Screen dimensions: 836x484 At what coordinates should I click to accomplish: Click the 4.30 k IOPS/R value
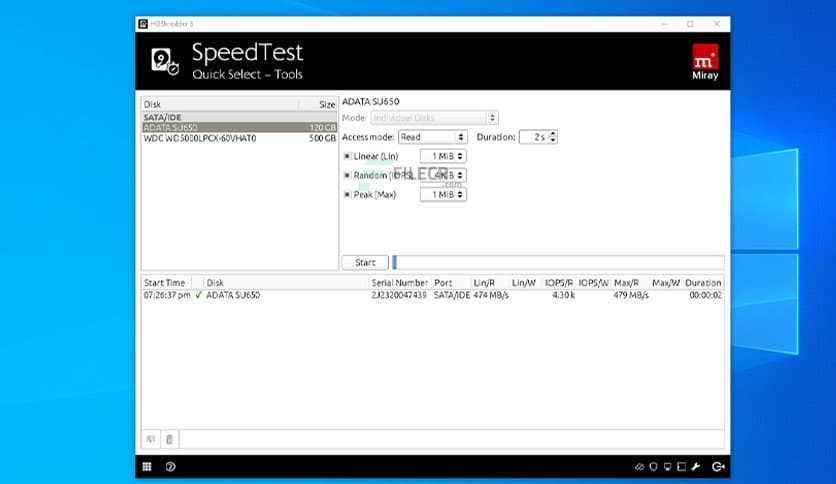tap(564, 295)
